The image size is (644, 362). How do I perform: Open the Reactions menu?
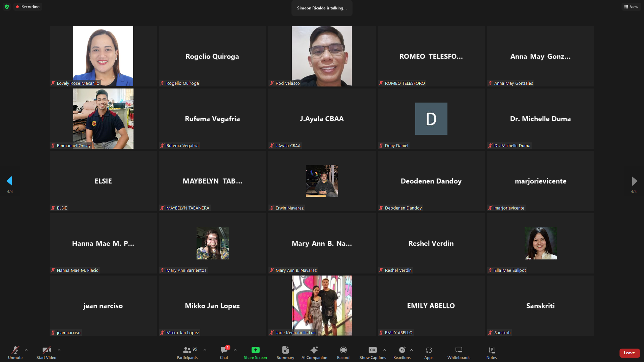[402, 353]
